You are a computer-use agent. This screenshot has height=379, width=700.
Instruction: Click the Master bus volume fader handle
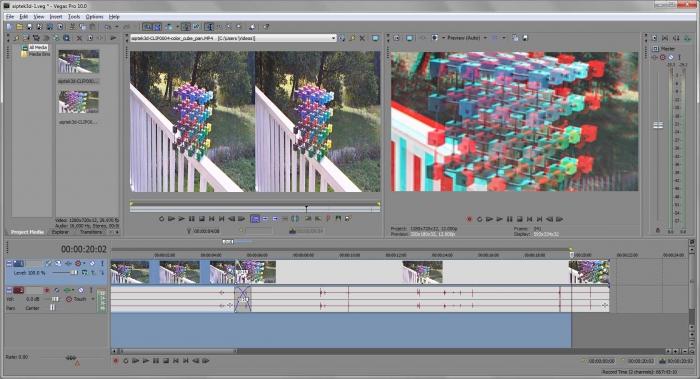pos(658,125)
